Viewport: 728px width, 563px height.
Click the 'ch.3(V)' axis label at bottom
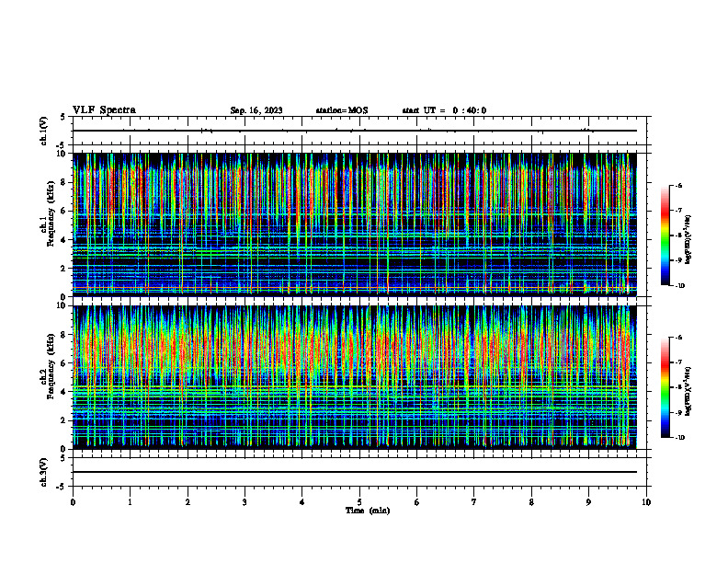pos(43,472)
